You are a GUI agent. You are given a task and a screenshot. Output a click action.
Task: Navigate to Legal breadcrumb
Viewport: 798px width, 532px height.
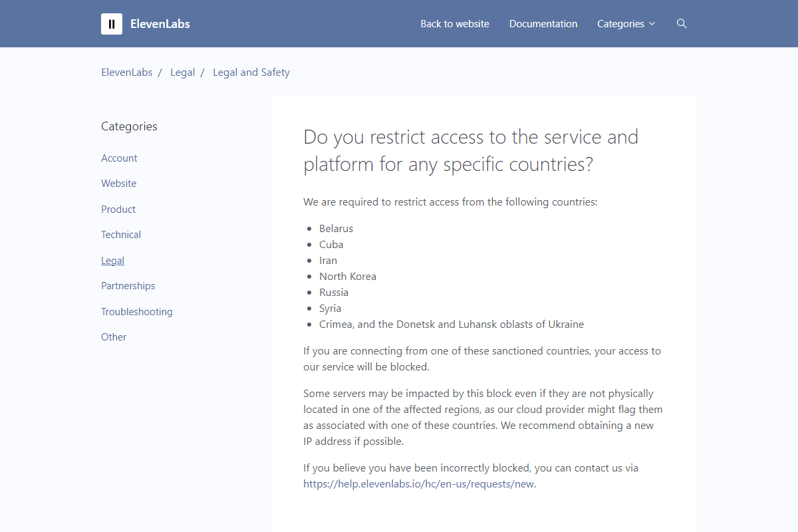click(x=182, y=72)
